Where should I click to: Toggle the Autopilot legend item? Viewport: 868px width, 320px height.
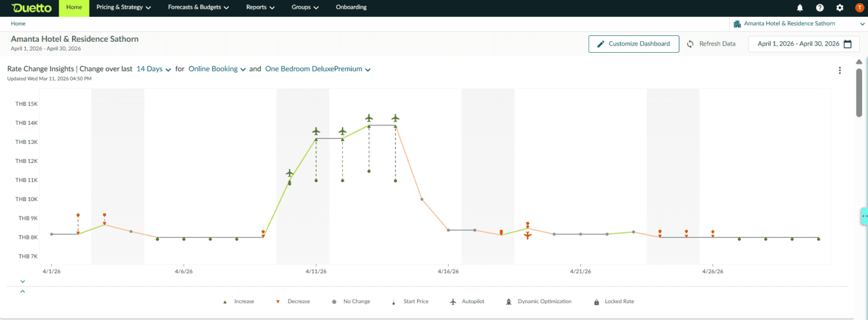coord(467,302)
